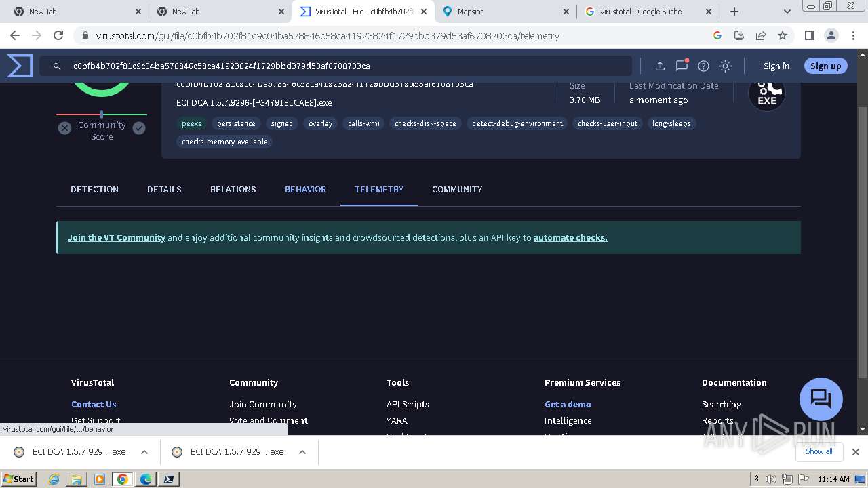Click the Sign in link
This screenshot has height=488, width=868.
pos(776,66)
